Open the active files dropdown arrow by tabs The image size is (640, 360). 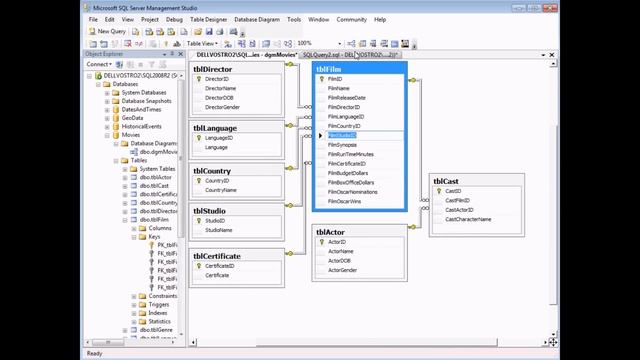pos(543,55)
